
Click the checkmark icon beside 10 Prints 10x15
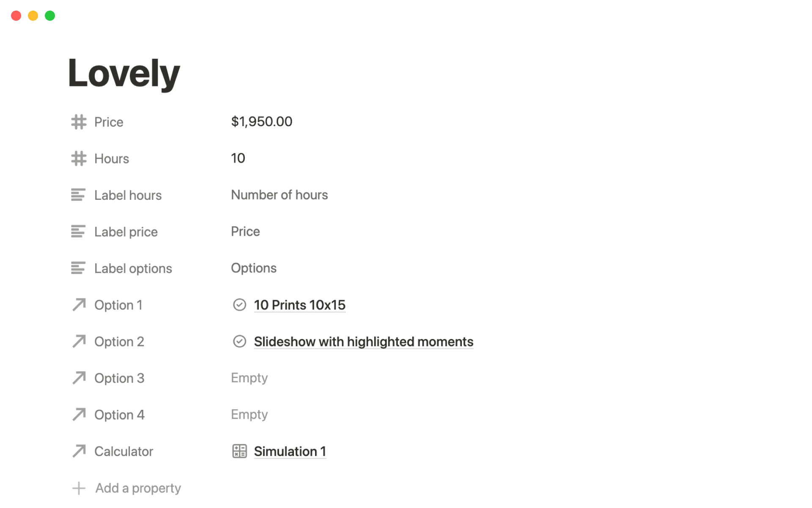239,305
